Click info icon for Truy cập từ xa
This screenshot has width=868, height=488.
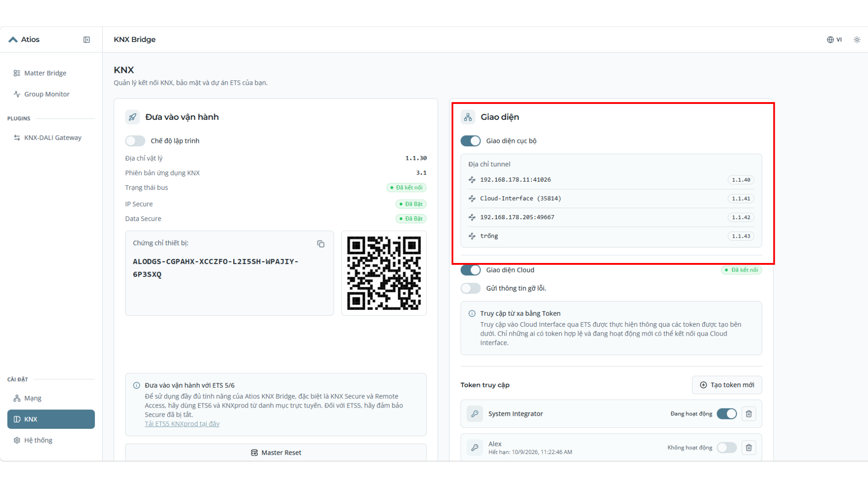point(472,314)
